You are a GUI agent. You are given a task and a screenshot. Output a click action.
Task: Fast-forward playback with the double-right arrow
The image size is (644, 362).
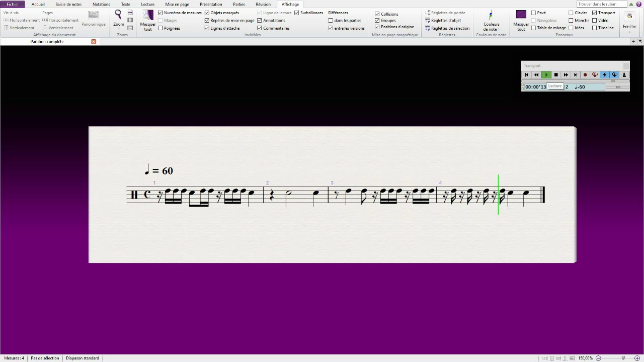coord(566,75)
